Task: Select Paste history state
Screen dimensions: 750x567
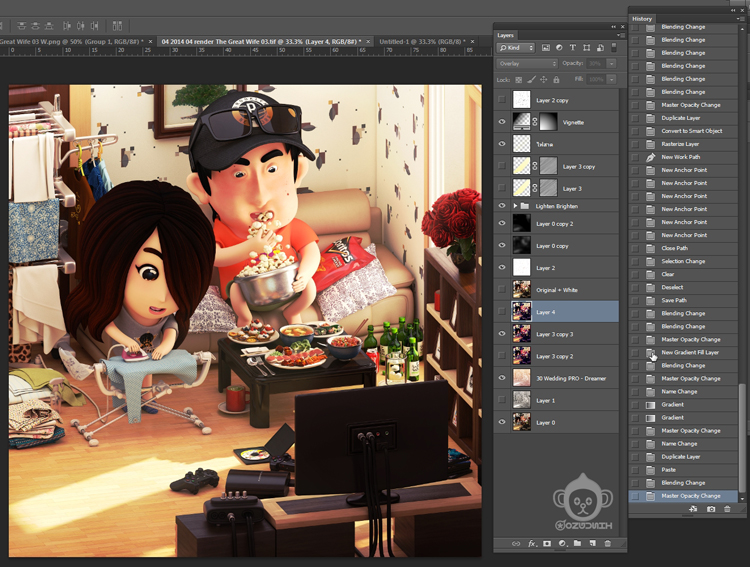Action: 684,469
